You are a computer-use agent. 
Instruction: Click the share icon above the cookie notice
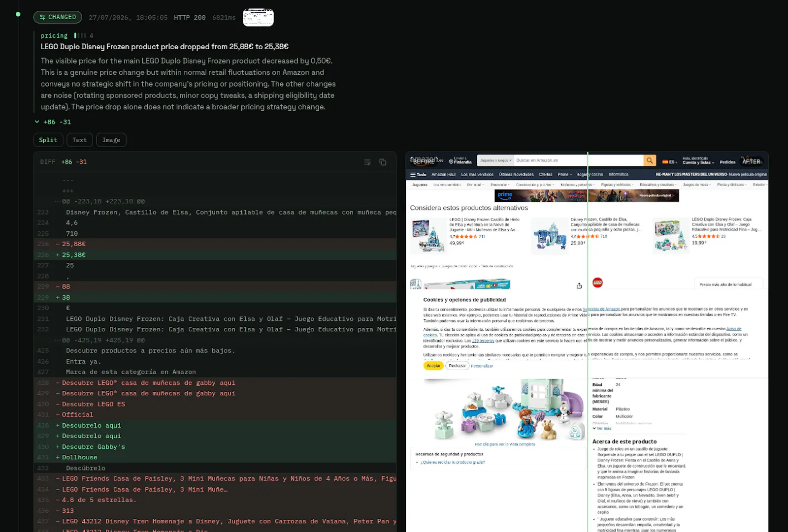pos(579,286)
